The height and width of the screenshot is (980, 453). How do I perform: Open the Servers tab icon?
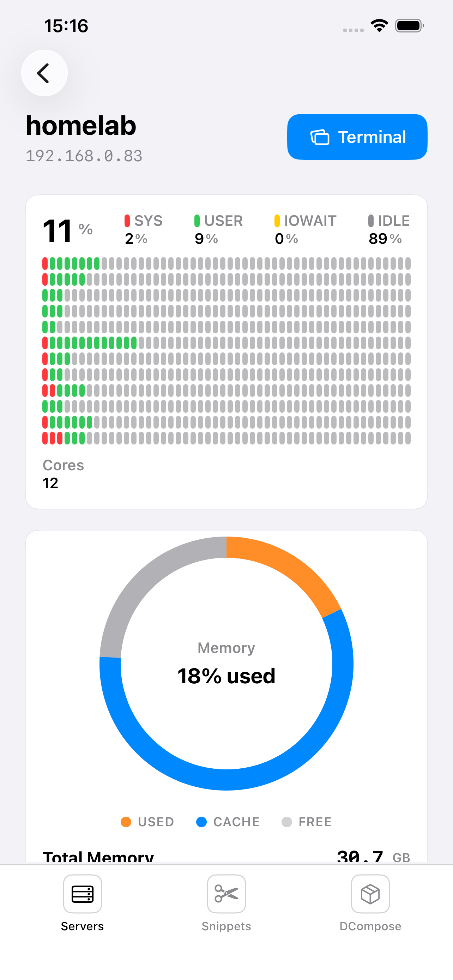point(82,894)
